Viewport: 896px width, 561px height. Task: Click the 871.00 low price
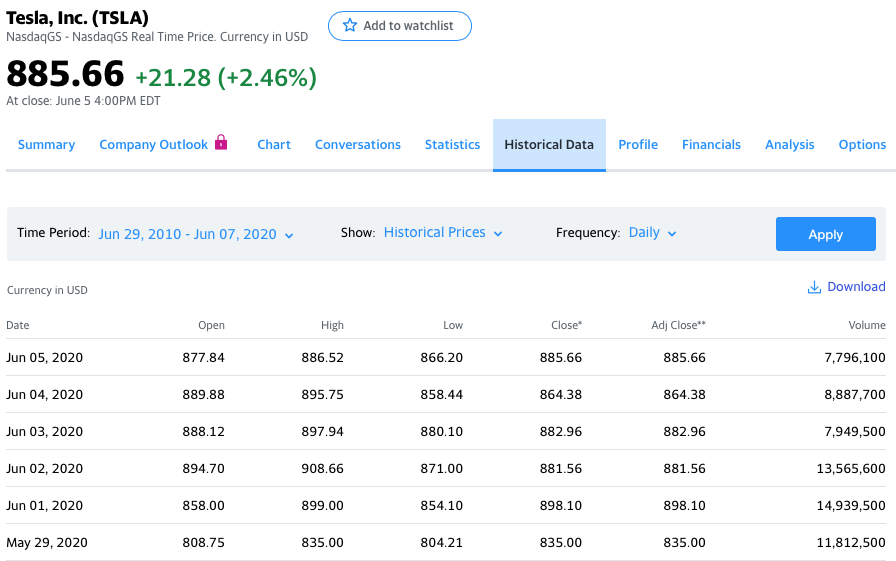pyautogui.click(x=442, y=469)
